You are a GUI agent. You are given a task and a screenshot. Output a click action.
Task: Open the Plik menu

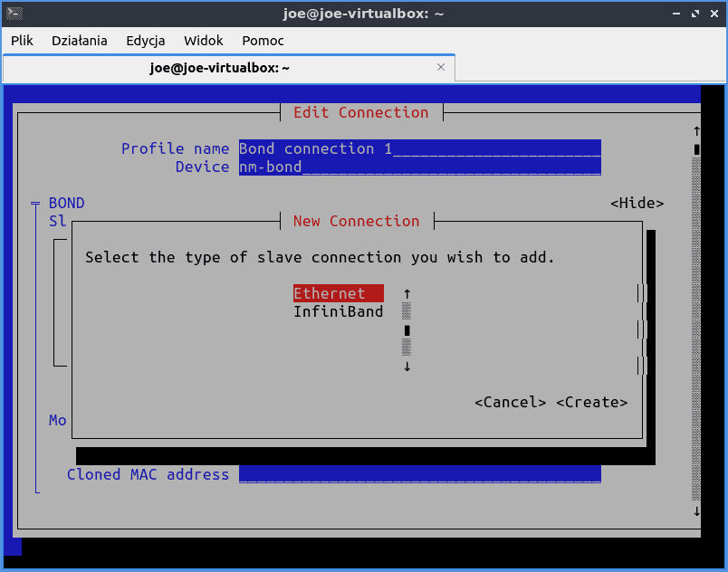tap(22, 41)
